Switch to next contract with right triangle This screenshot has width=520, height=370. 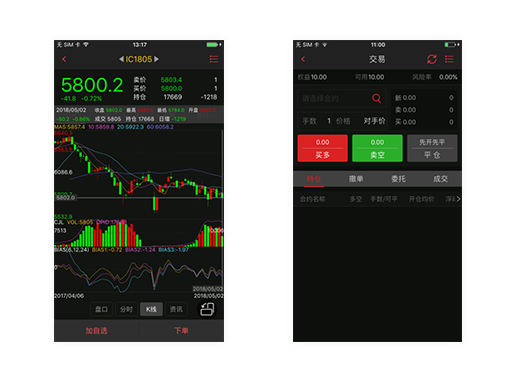point(156,59)
